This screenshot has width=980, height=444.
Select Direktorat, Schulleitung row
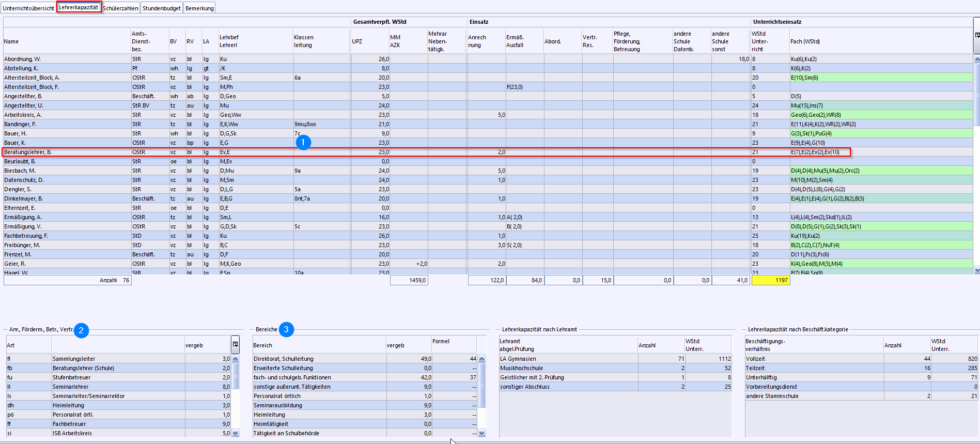coord(365,359)
